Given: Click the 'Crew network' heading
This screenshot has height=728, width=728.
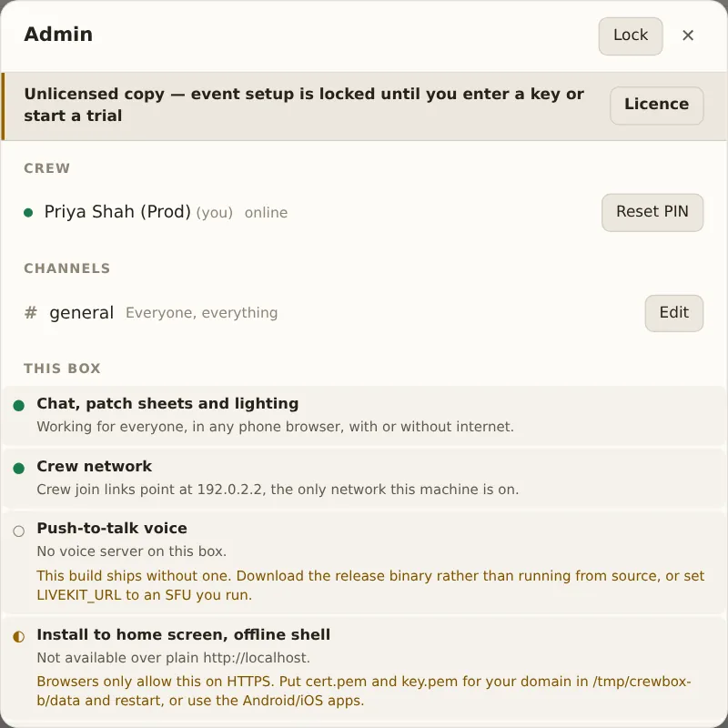Looking at the screenshot, I should 95,466.
